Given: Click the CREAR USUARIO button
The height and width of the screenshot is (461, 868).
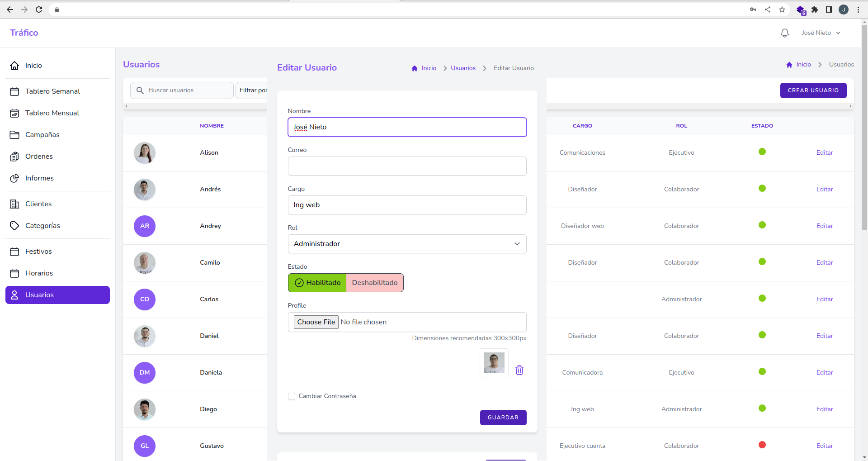Looking at the screenshot, I should 813,90.
